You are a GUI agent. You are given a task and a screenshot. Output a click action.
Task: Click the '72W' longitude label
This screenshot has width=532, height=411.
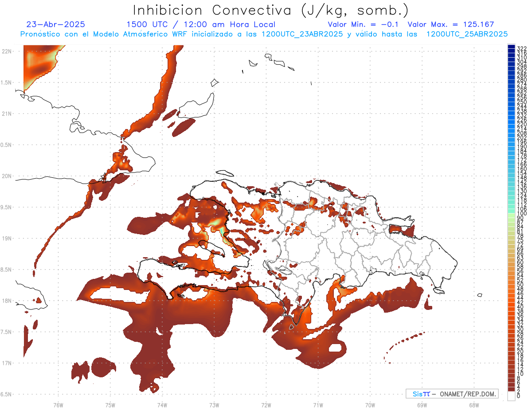pos(266,405)
